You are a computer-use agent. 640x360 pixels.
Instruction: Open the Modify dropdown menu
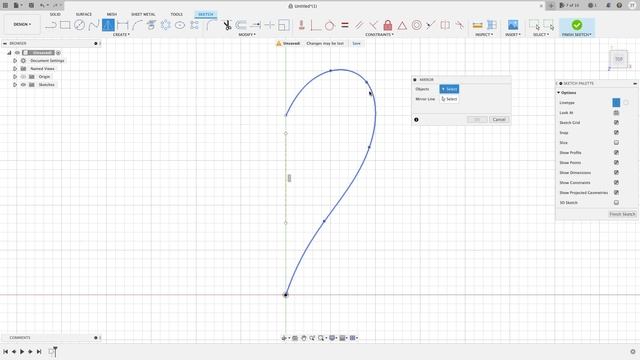click(x=247, y=35)
